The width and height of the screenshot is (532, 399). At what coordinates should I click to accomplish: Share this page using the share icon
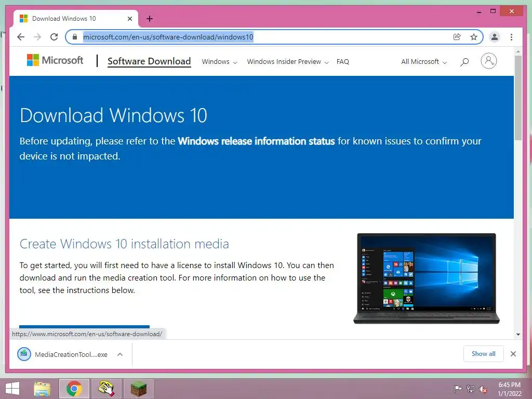click(457, 37)
